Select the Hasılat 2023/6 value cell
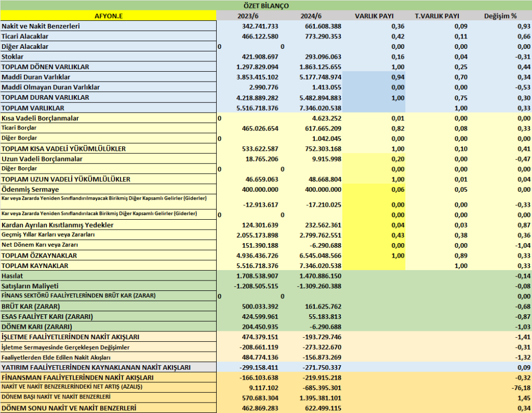 (x=248, y=276)
